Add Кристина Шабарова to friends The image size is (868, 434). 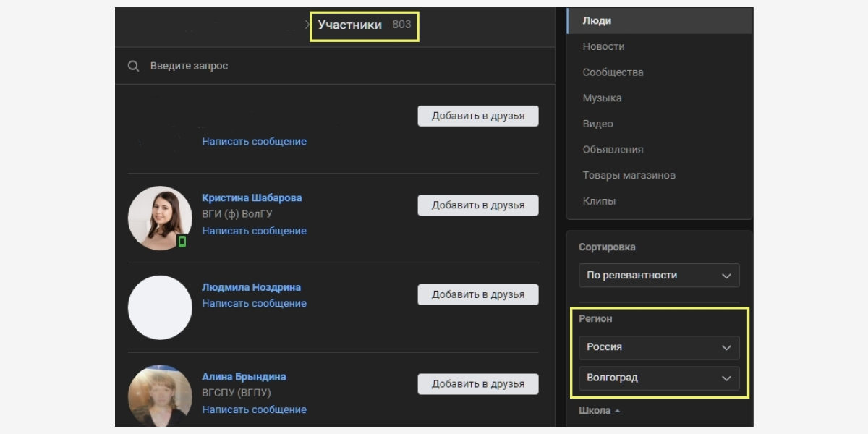(478, 205)
